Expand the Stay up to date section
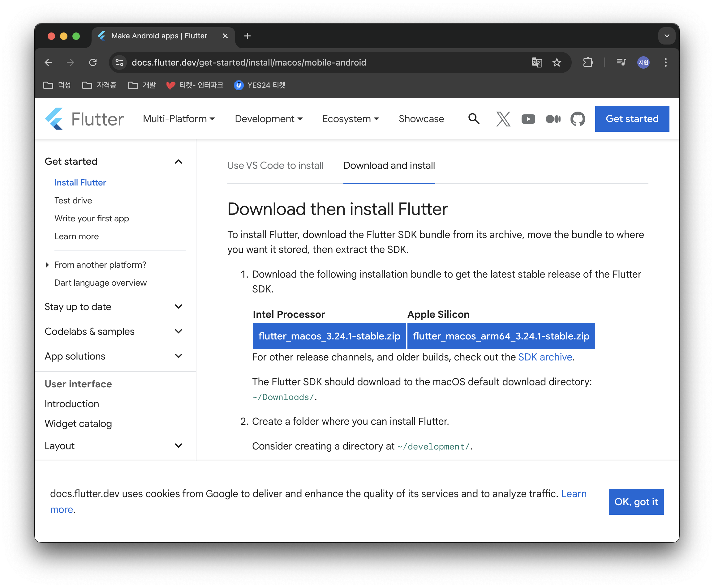 pos(178,307)
